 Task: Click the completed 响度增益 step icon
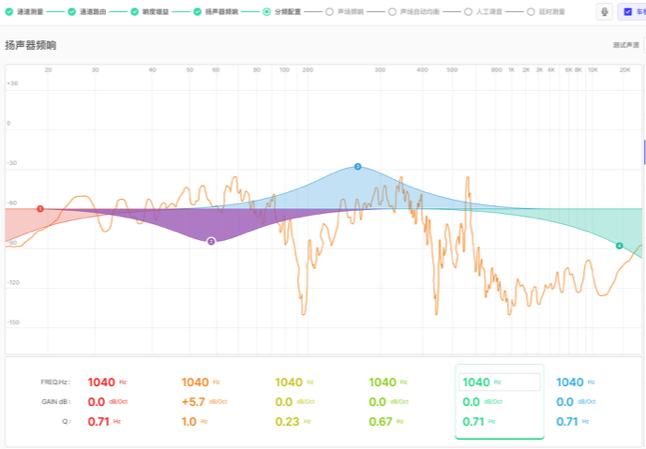(136, 12)
